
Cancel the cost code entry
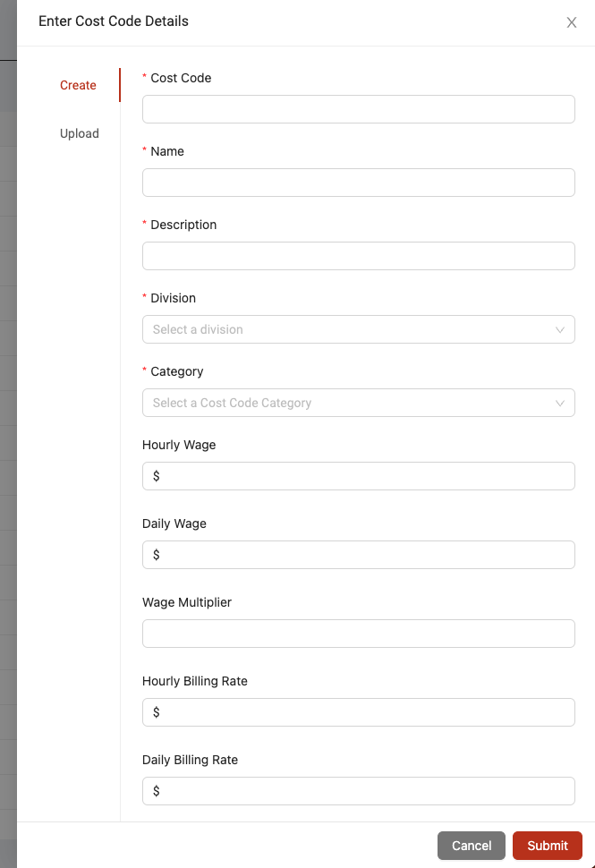click(471, 846)
